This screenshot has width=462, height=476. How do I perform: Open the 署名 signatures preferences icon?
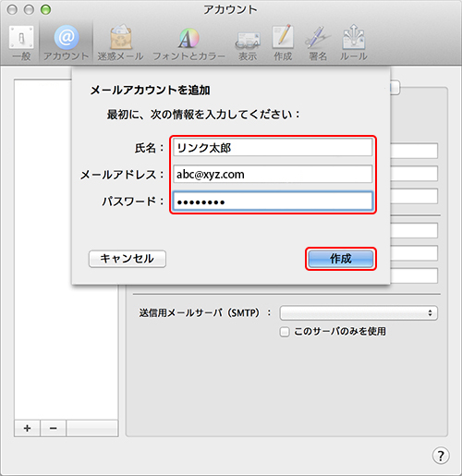coord(318,43)
